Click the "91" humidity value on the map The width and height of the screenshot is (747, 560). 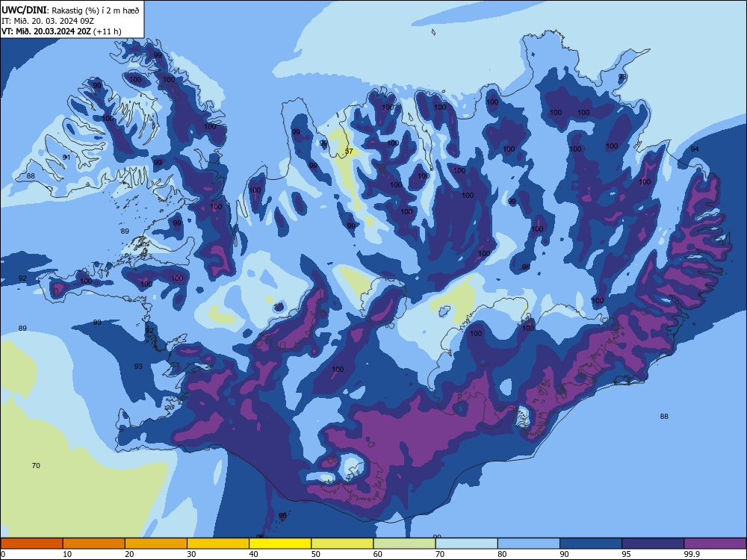point(66,157)
